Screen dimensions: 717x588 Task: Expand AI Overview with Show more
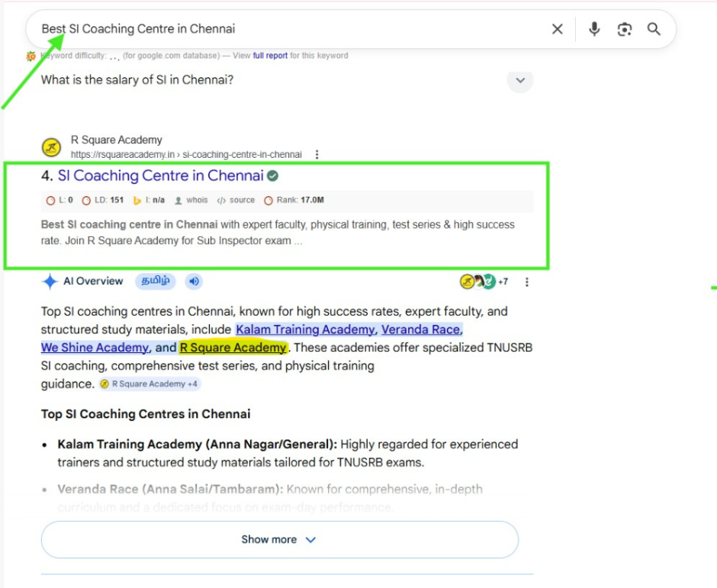(280, 539)
